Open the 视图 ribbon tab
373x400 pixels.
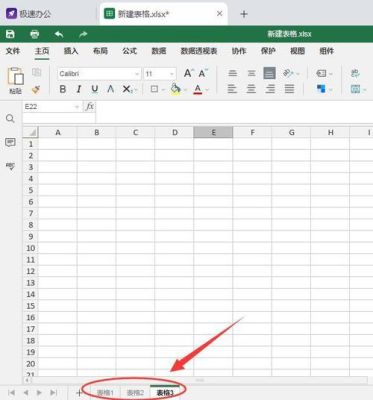click(x=297, y=51)
